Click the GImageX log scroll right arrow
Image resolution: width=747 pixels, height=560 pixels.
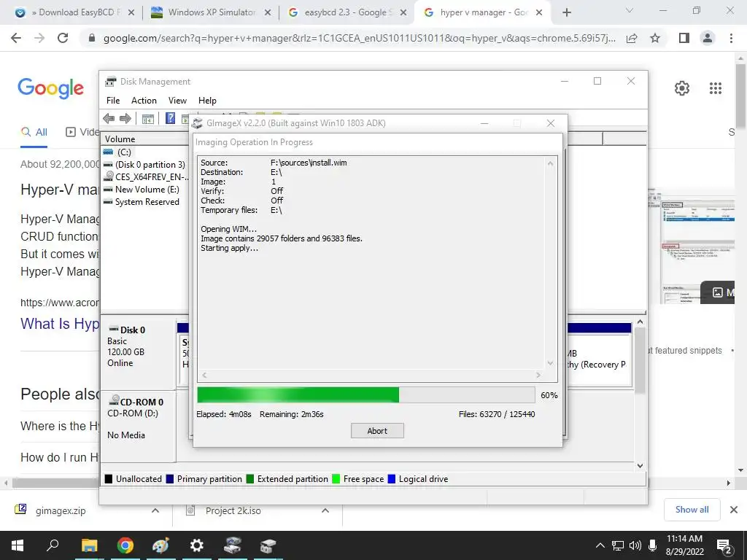pyautogui.click(x=538, y=376)
